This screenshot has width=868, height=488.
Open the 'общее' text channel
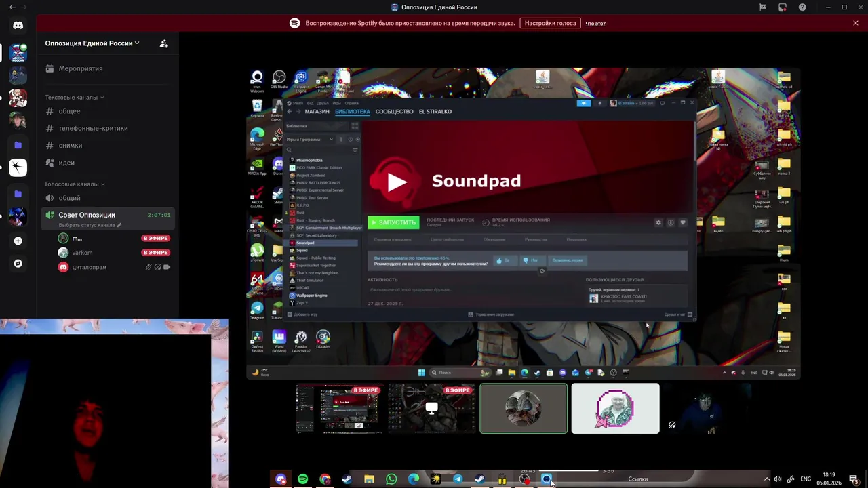[108, 111]
